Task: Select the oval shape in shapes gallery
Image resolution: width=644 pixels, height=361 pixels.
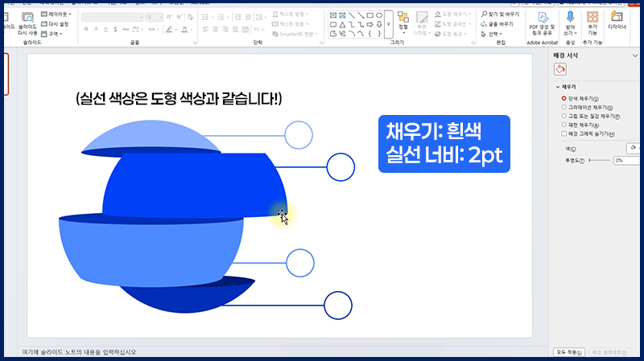Action: click(x=379, y=15)
